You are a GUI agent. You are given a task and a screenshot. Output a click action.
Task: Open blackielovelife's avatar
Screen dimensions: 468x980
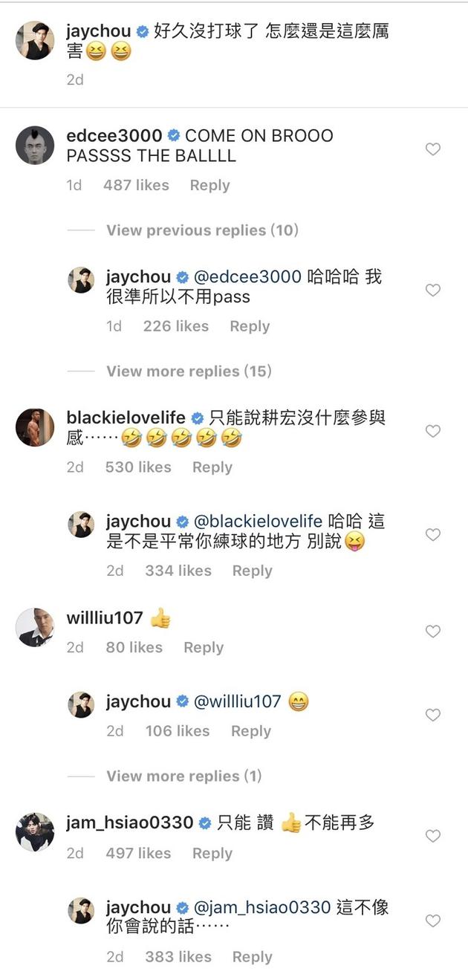click(35, 427)
